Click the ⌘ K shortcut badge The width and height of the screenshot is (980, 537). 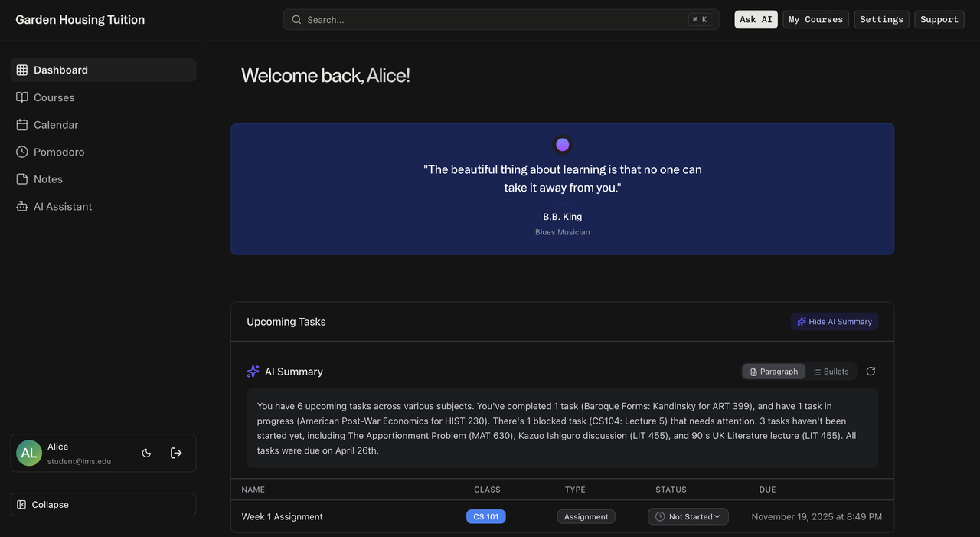700,20
